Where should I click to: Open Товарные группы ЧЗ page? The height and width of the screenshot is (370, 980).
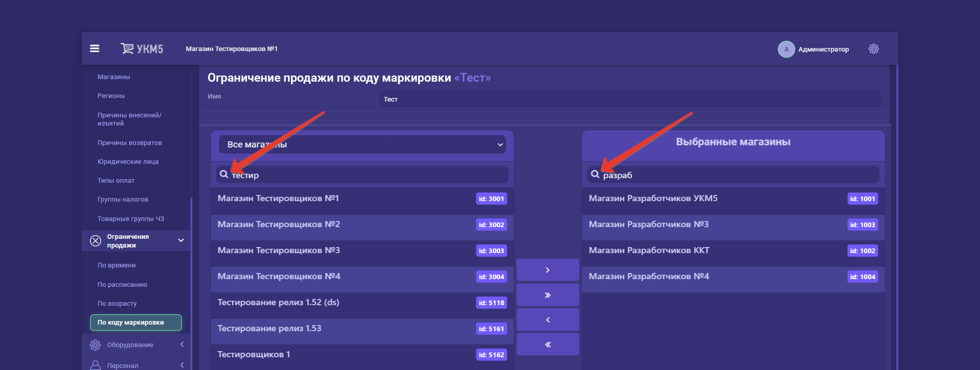tap(131, 219)
